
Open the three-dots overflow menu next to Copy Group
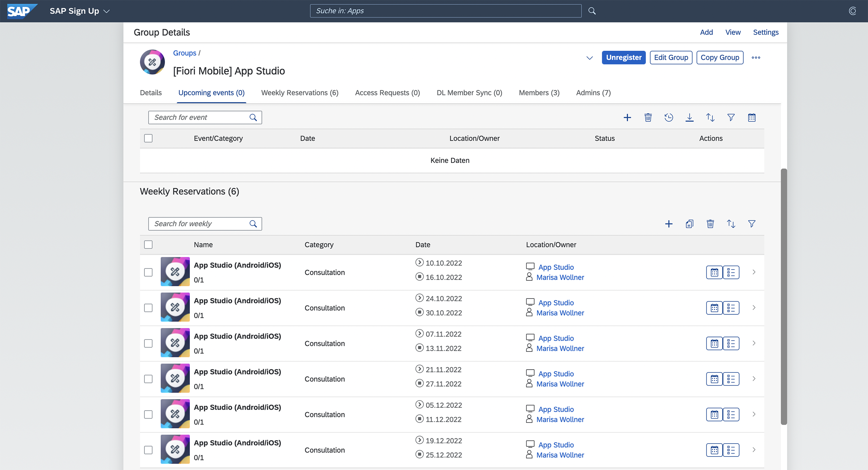point(756,58)
